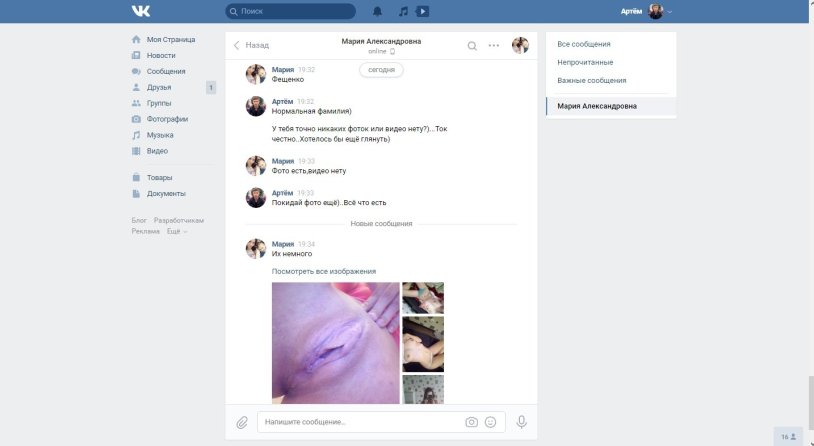814x446 pixels.
Task: Click the Напишите сообщение input field
Action: (360, 422)
